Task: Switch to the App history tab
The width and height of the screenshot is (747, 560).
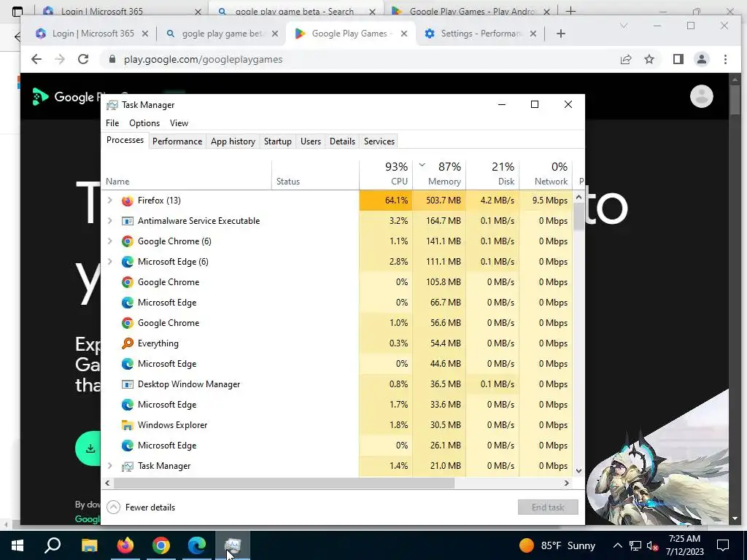Action: click(233, 141)
